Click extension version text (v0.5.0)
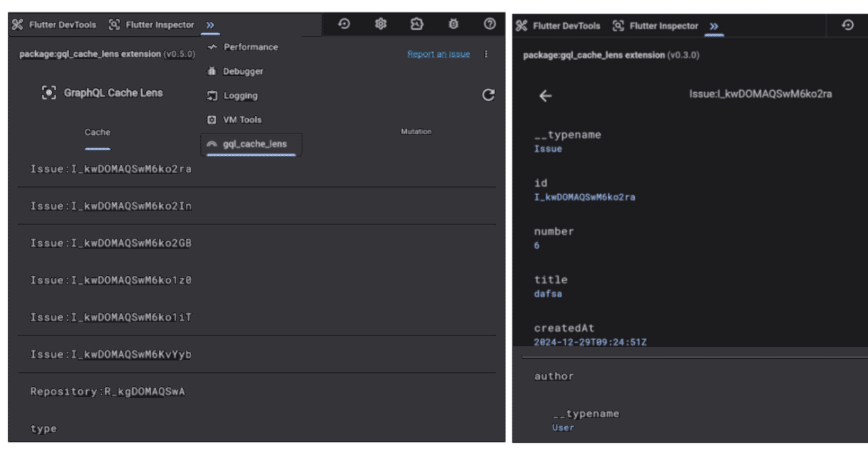 pyautogui.click(x=180, y=54)
